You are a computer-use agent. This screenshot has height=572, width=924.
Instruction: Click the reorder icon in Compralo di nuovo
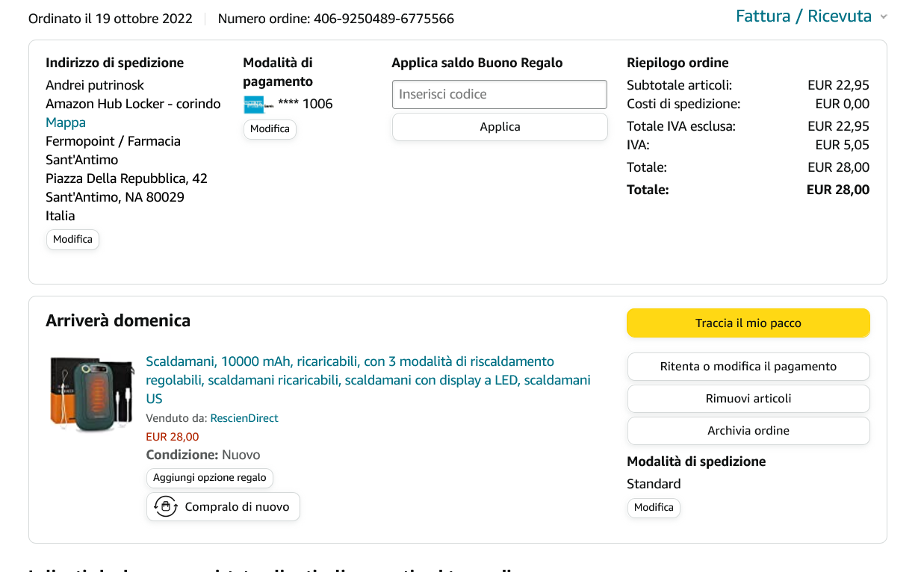(x=166, y=507)
